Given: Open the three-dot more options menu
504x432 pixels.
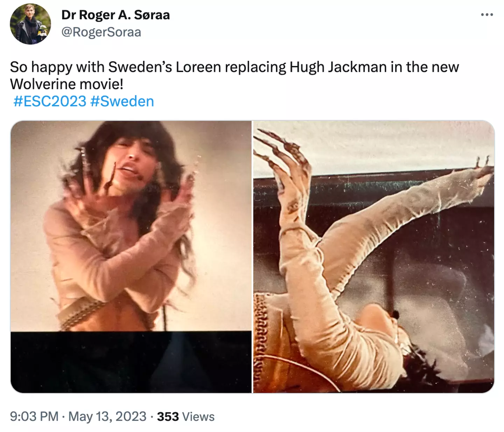Looking at the screenshot, I should 487,15.
